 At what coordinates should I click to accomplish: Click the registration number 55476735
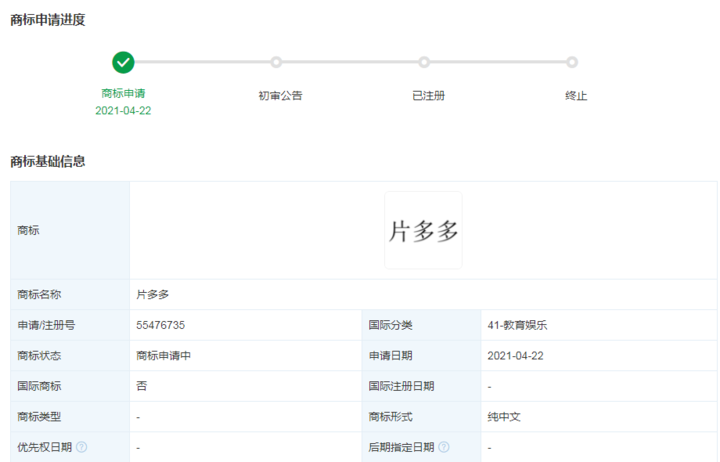pyautogui.click(x=160, y=325)
